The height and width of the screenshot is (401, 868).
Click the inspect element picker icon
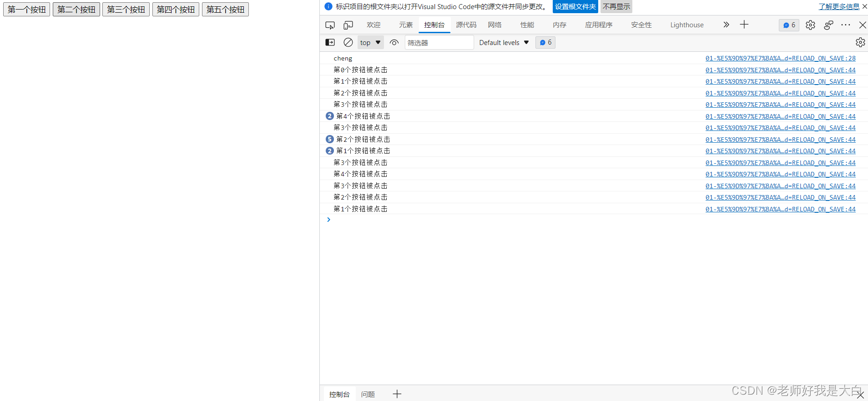click(330, 25)
